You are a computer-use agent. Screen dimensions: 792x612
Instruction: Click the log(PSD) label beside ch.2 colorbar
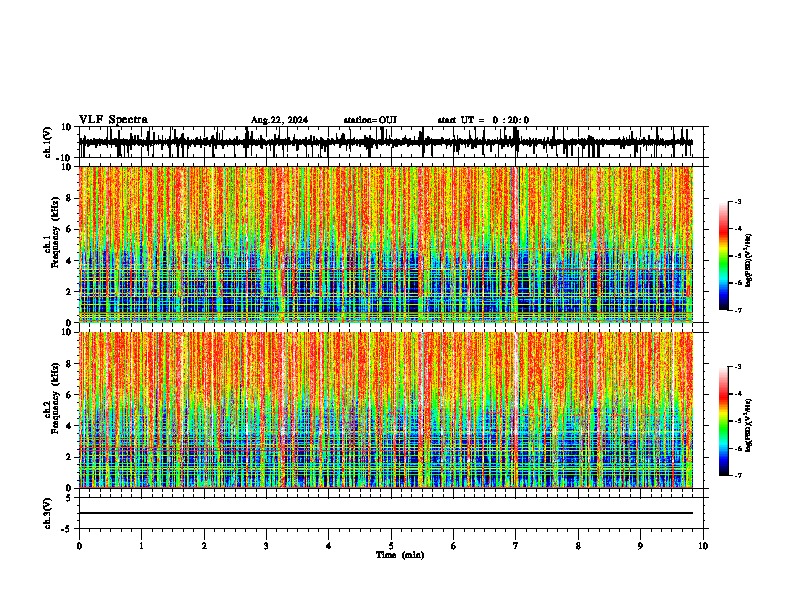[749, 425]
